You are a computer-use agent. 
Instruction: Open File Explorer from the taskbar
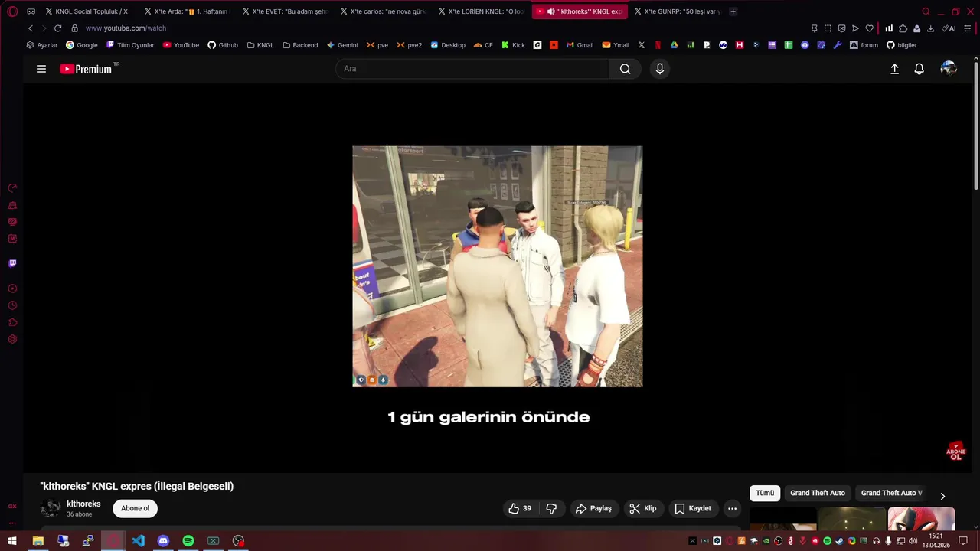pyautogui.click(x=38, y=541)
